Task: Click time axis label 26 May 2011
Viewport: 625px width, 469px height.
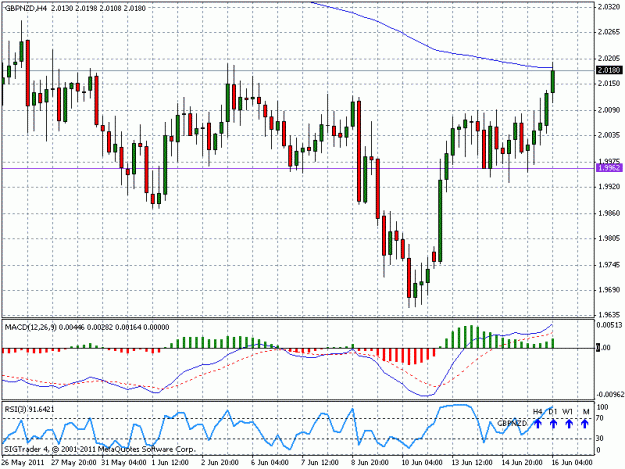Action: coord(23,462)
